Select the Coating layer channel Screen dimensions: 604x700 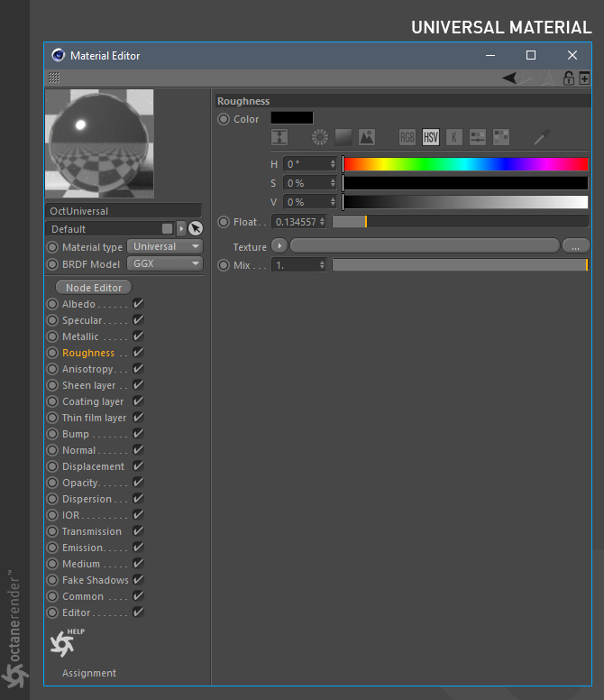93,401
